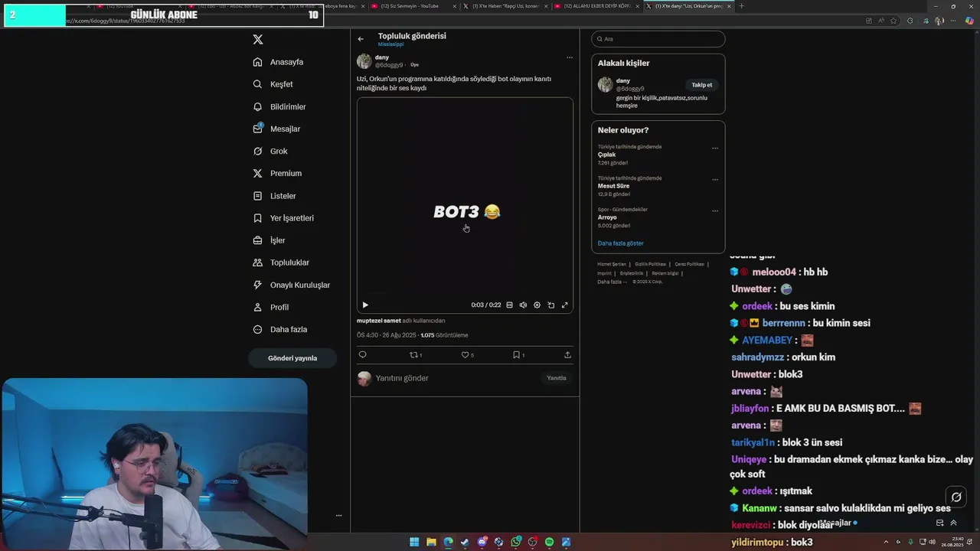Viewport: 980px width, 551px height.
Task: Open Gizlilik Politikası footer link
Action: click(651, 264)
